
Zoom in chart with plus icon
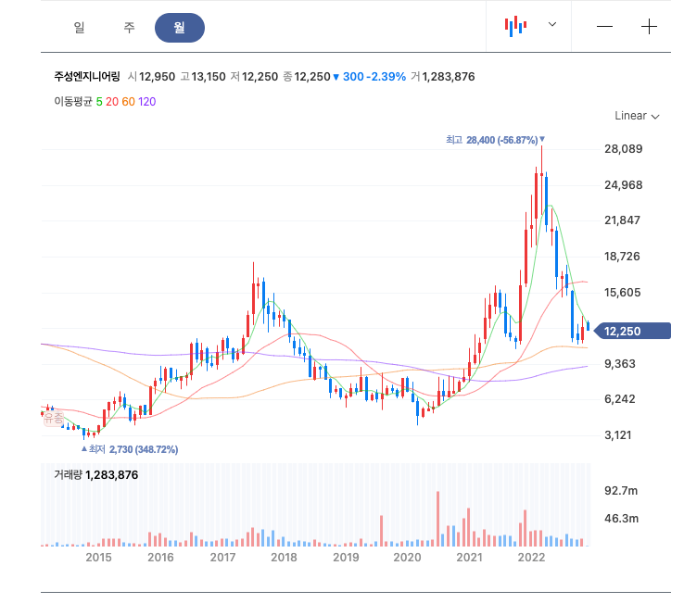[x=649, y=27]
